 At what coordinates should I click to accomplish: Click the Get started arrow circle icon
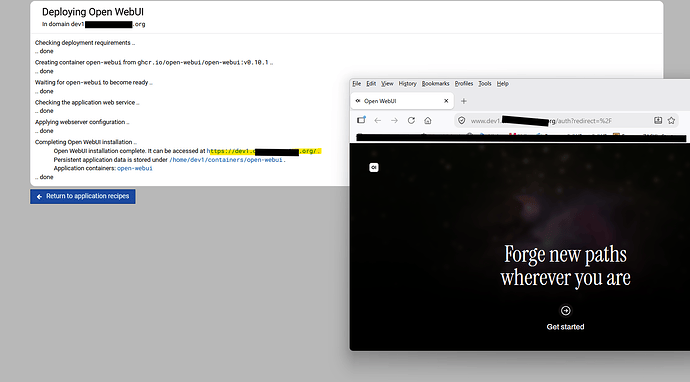(565, 311)
